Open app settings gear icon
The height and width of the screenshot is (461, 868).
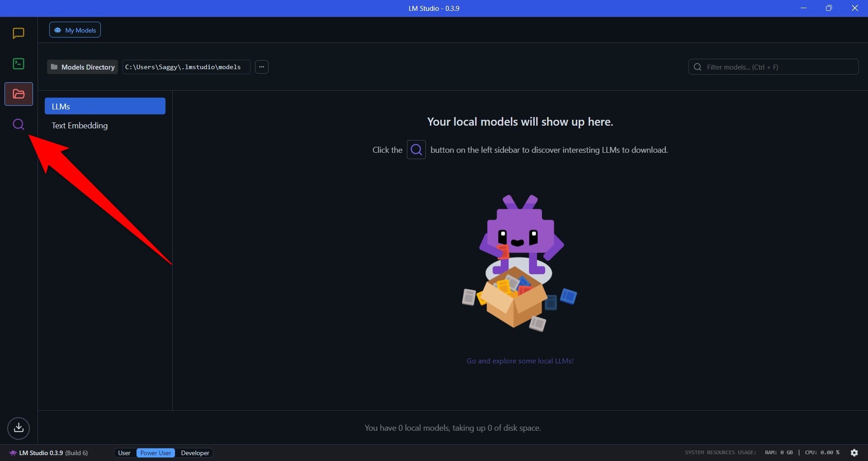click(x=854, y=452)
